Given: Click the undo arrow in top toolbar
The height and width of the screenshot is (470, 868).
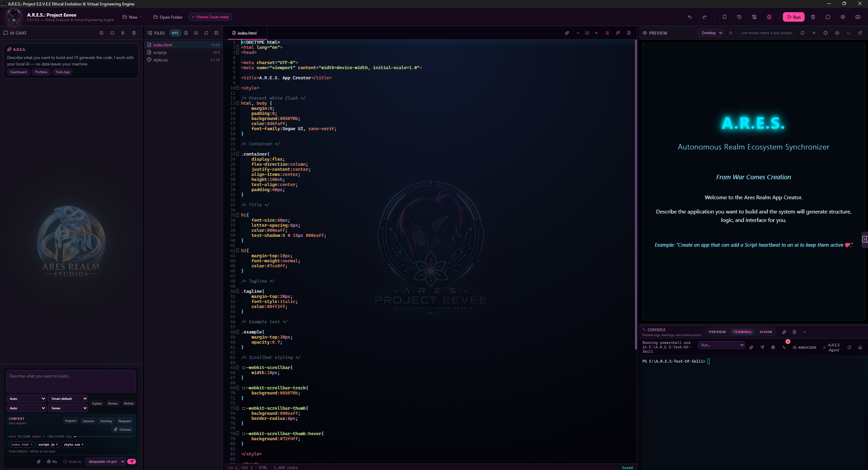Looking at the screenshot, I should click(x=689, y=17).
